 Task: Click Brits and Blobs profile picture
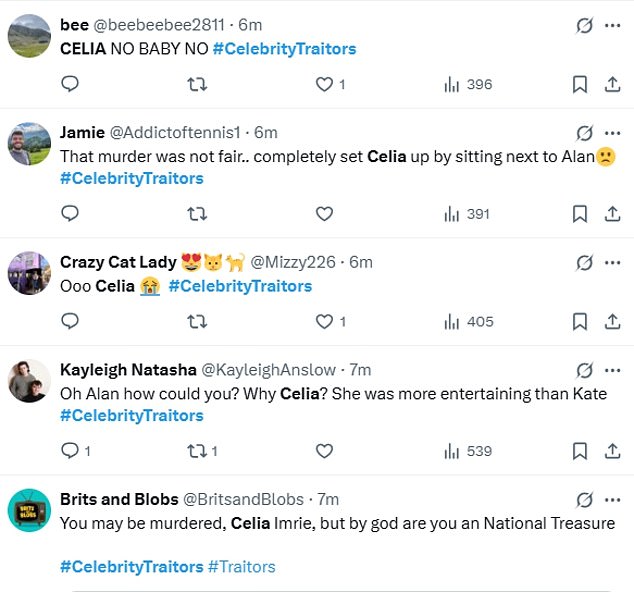pyautogui.click(x=29, y=509)
